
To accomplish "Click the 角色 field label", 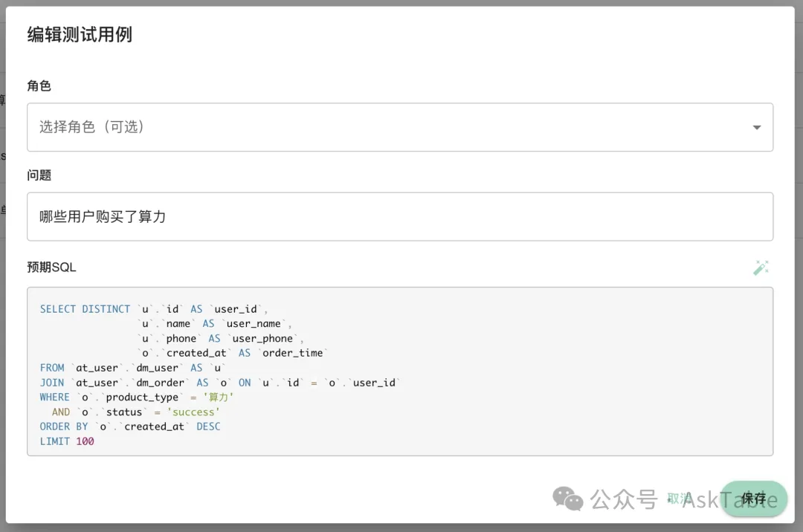I will 39,86.
